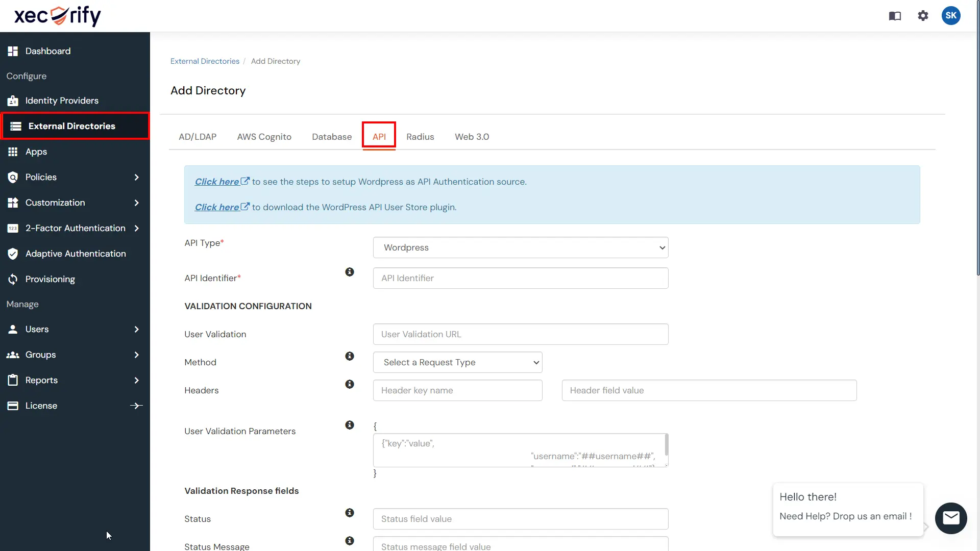The image size is (980, 551).
Task: Open the Apps section
Action: pos(36,152)
